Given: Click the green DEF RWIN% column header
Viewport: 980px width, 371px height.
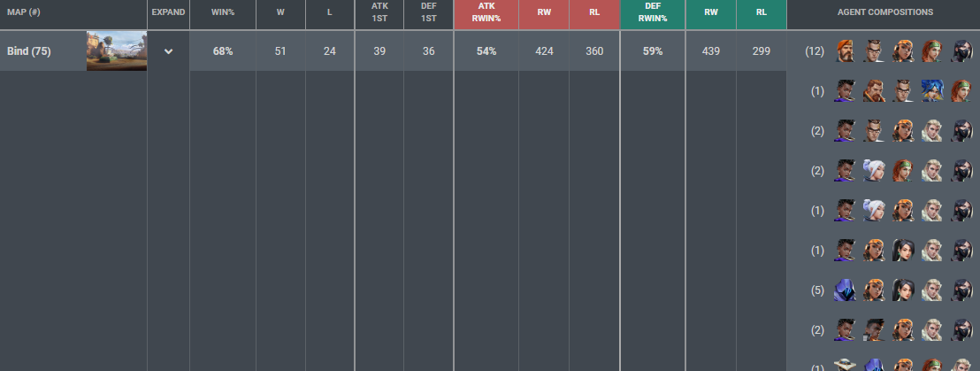Looking at the screenshot, I should coord(653,12).
